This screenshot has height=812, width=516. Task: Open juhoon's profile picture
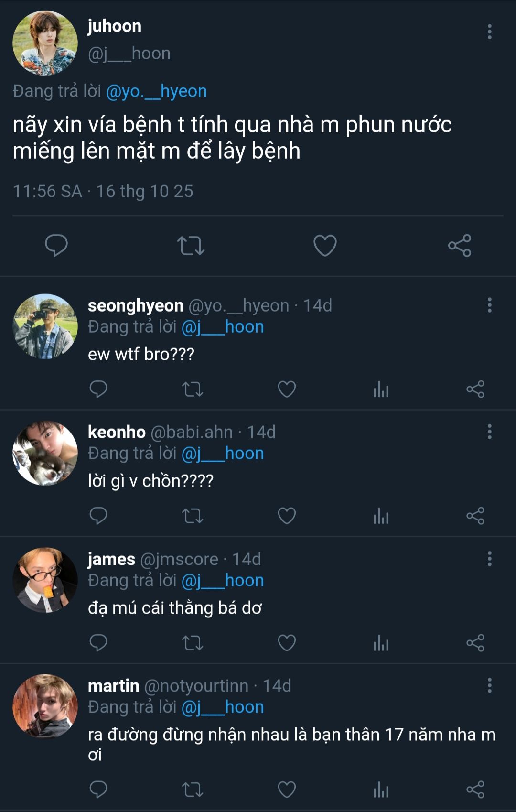pyautogui.click(x=45, y=43)
